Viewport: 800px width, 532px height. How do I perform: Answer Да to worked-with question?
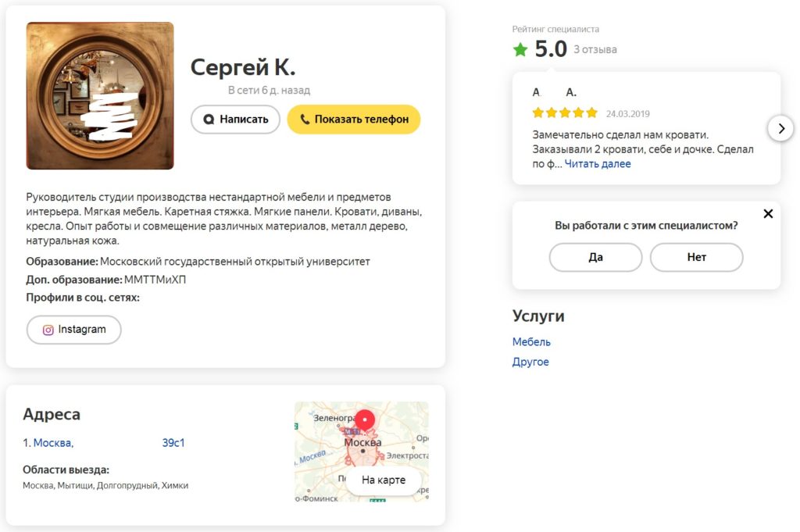595,257
